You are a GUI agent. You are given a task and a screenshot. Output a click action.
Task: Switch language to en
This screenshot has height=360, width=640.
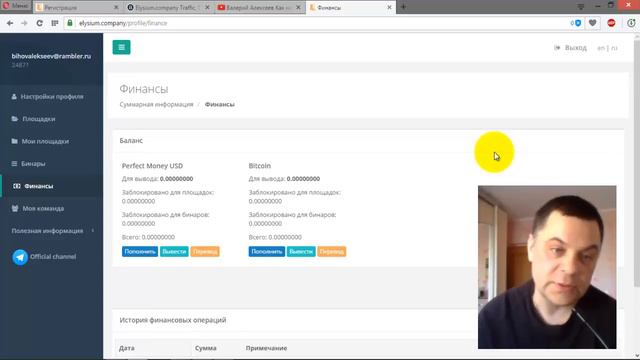[601, 48]
